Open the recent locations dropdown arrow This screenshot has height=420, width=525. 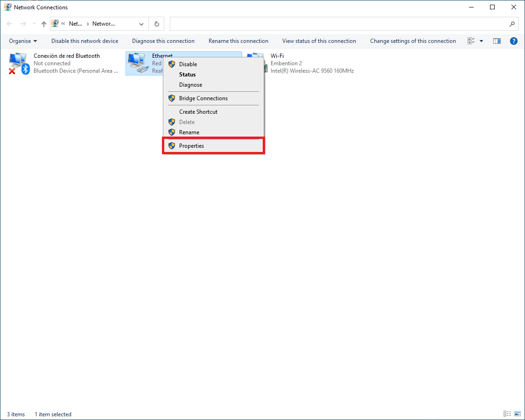click(34, 24)
